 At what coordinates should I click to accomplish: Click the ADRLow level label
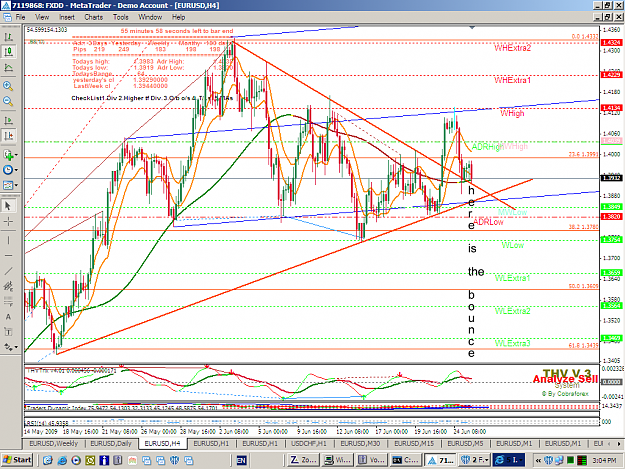coord(489,222)
